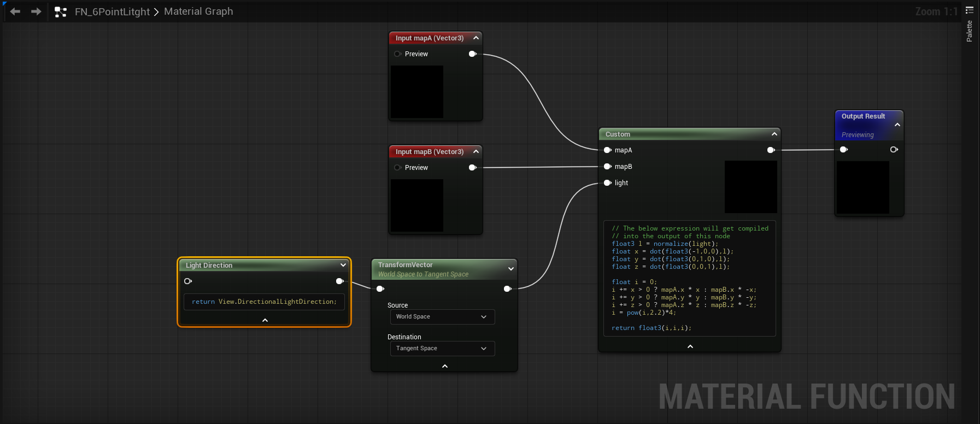
Task: Collapse the Custom node header chevron
Action: tap(774, 134)
